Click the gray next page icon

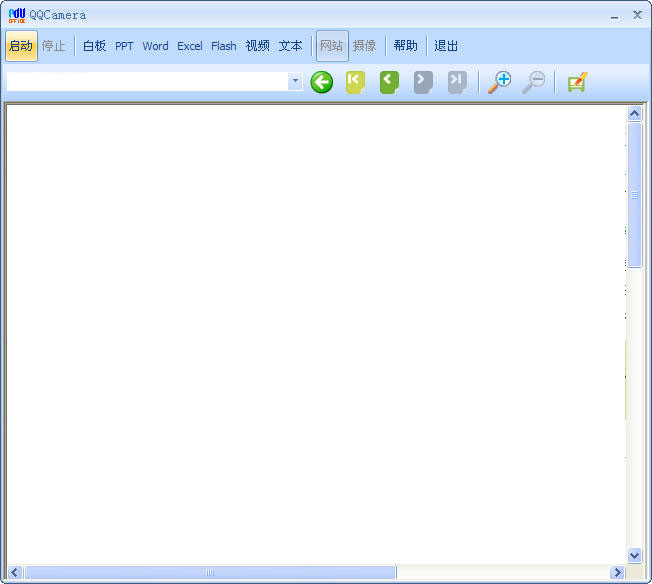[423, 82]
